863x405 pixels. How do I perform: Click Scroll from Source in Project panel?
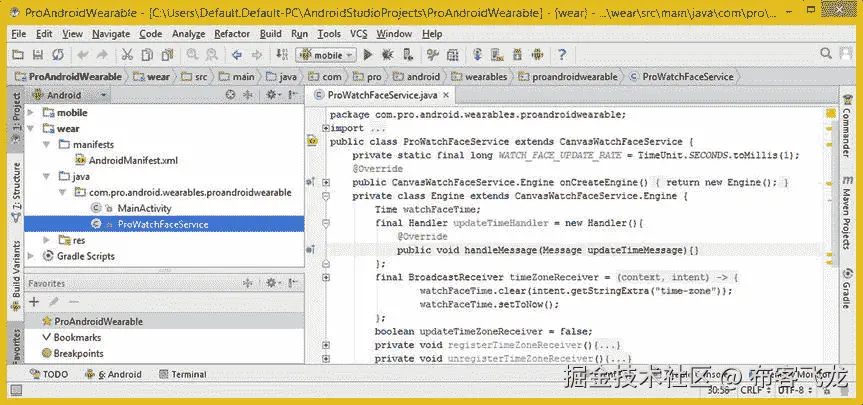(x=231, y=95)
